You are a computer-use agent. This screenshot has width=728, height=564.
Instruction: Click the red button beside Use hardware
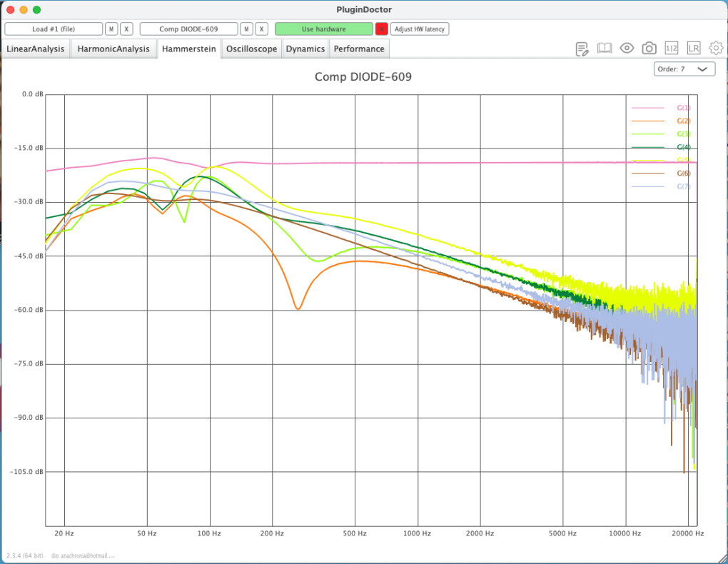(382, 29)
